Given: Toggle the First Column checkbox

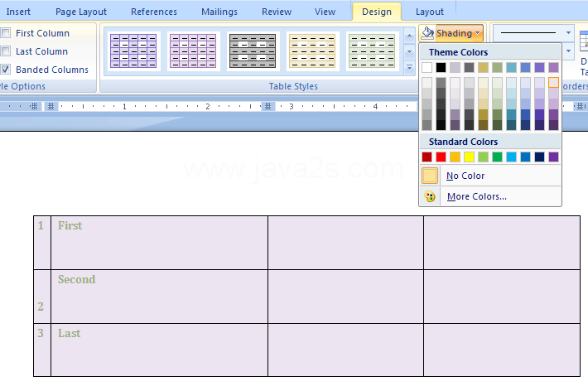Looking at the screenshot, I should [6, 33].
